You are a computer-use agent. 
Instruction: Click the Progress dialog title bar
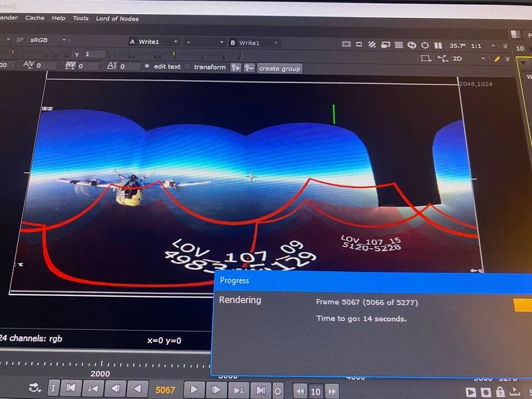(x=372, y=281)
